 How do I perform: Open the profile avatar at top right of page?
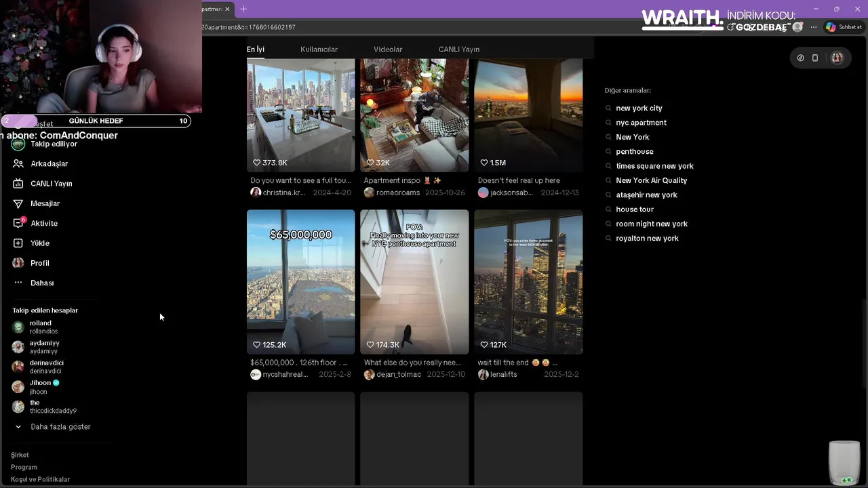coord(837,58)
